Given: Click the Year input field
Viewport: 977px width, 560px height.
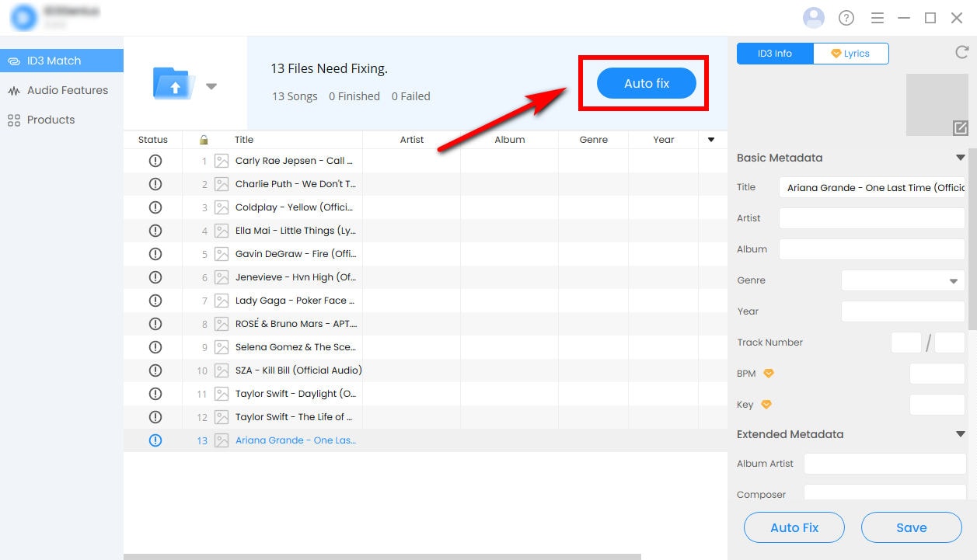Looking at the screenshot, I should (903, 311).
